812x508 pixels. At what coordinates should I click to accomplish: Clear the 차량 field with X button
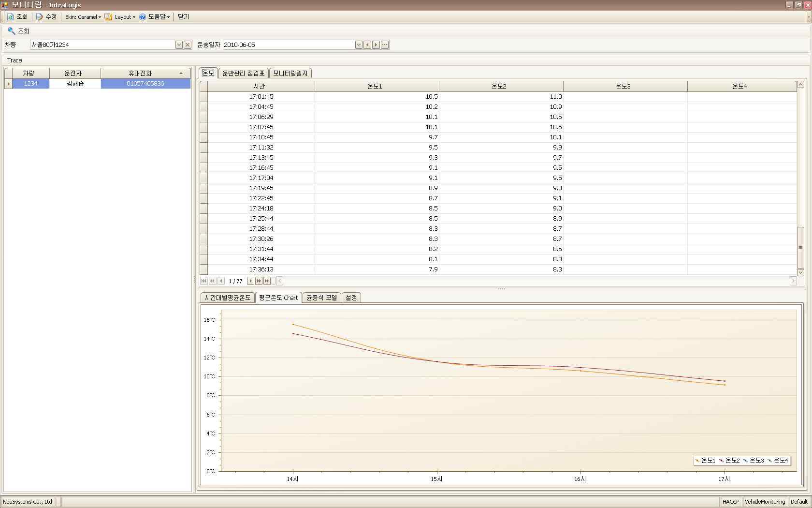pos(188,45)
